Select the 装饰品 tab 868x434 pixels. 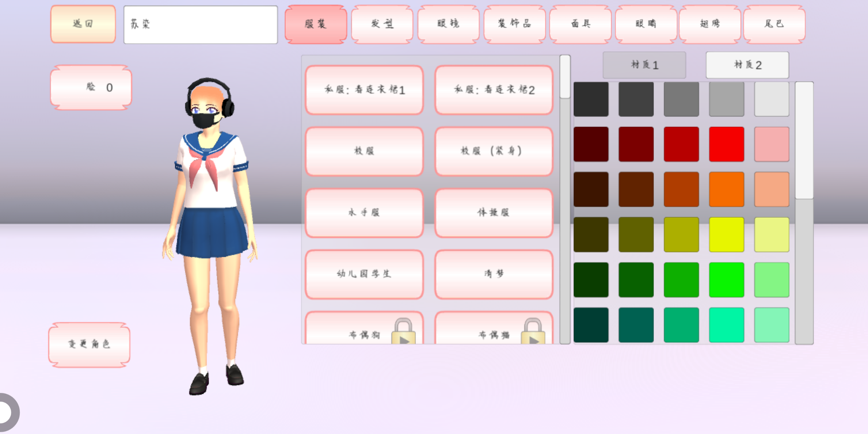(514, 24)
